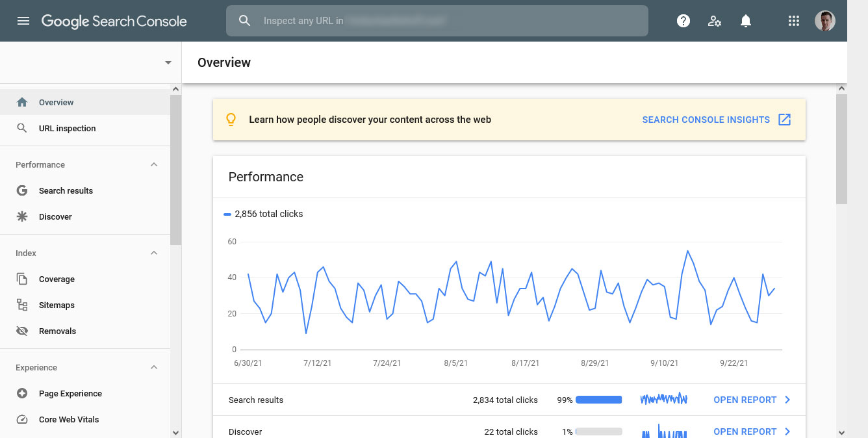Click chevron next to Search results Open Report
Viewport: 868px width, 438px height.
787,400
